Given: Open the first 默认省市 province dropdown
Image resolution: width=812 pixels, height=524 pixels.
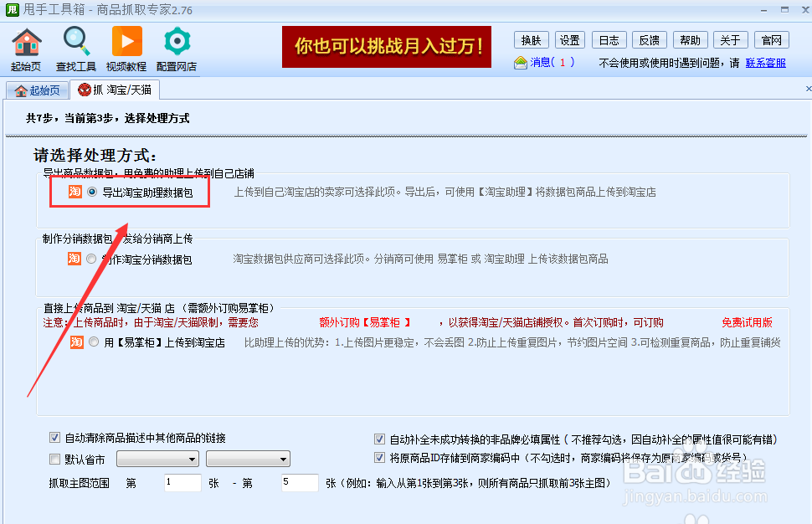Looking at the screenshot, I should point(157,459).
